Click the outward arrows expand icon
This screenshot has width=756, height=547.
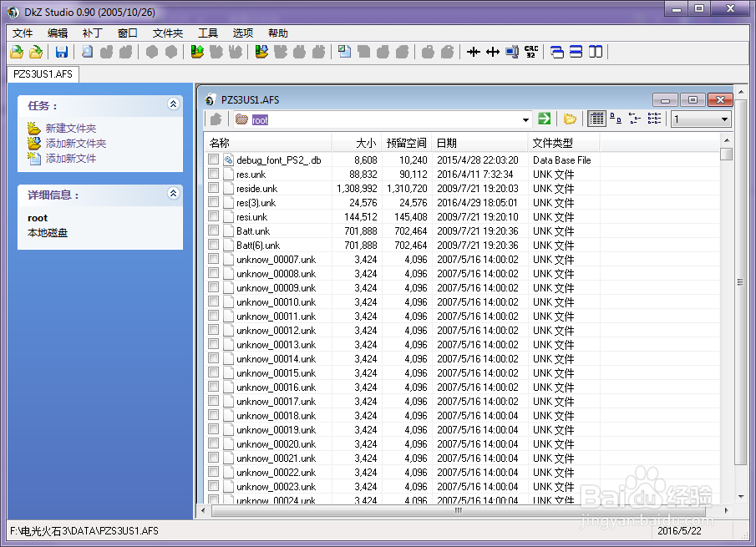point(492,52)
